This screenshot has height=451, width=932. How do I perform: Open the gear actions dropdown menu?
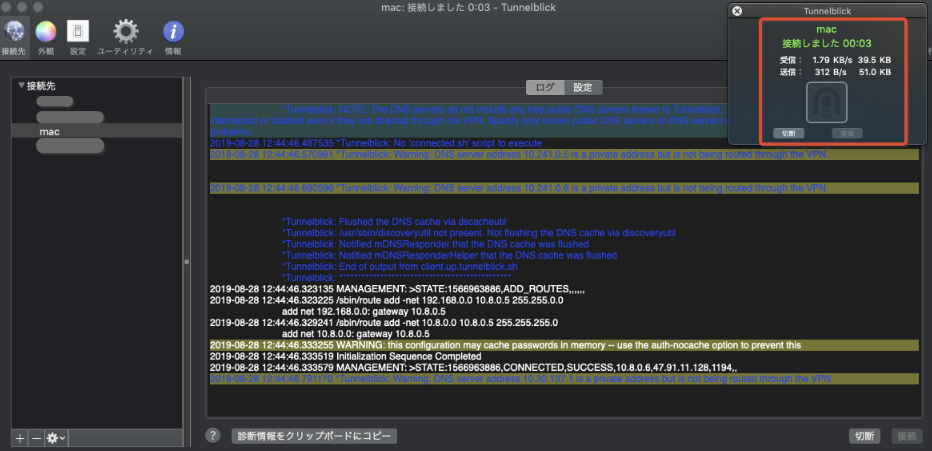click(56, 438)
